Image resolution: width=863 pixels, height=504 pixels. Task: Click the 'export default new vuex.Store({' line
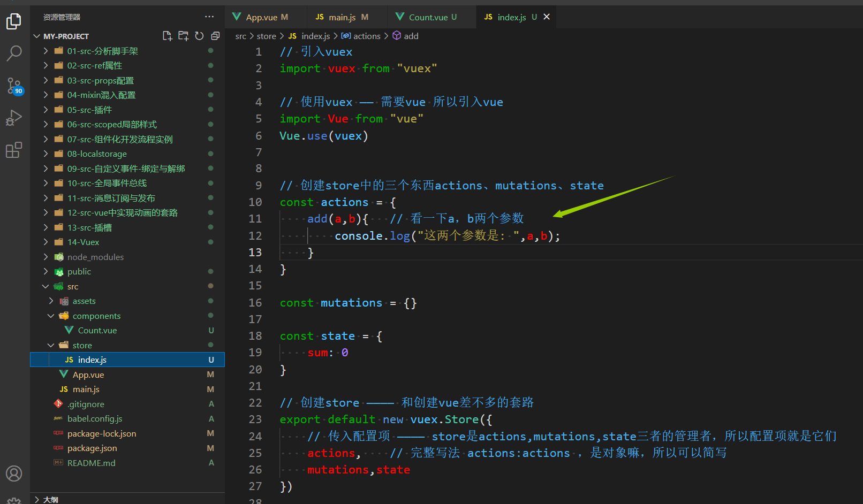point(385,419)
